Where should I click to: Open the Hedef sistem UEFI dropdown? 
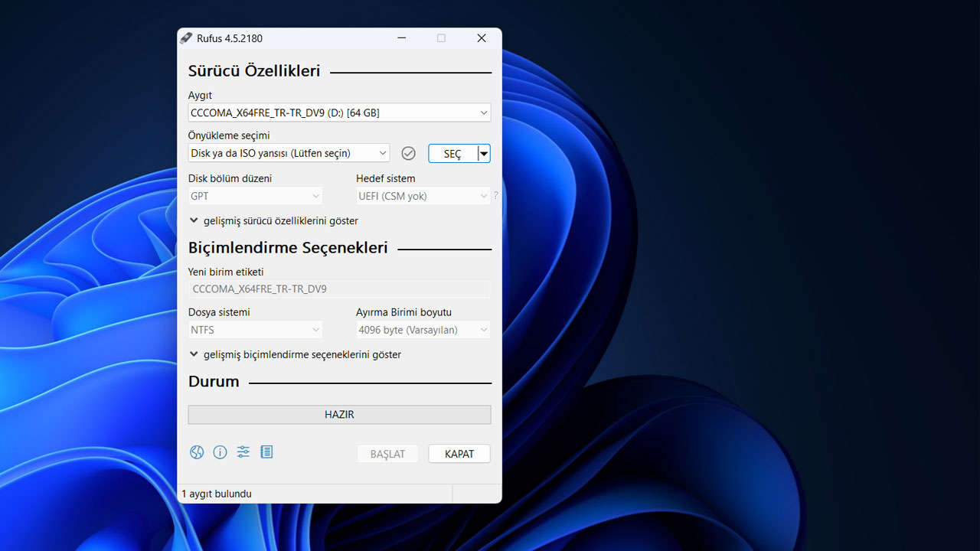[x=423, y=196]
